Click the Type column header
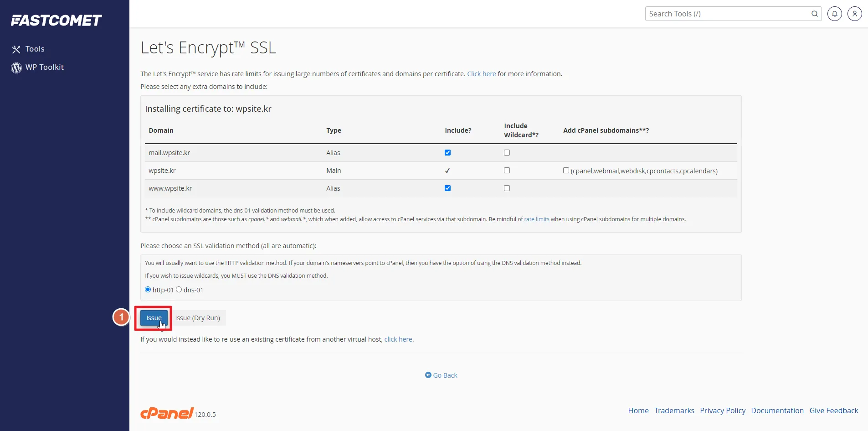The image size is (868, 431). (x=334, y=130)
